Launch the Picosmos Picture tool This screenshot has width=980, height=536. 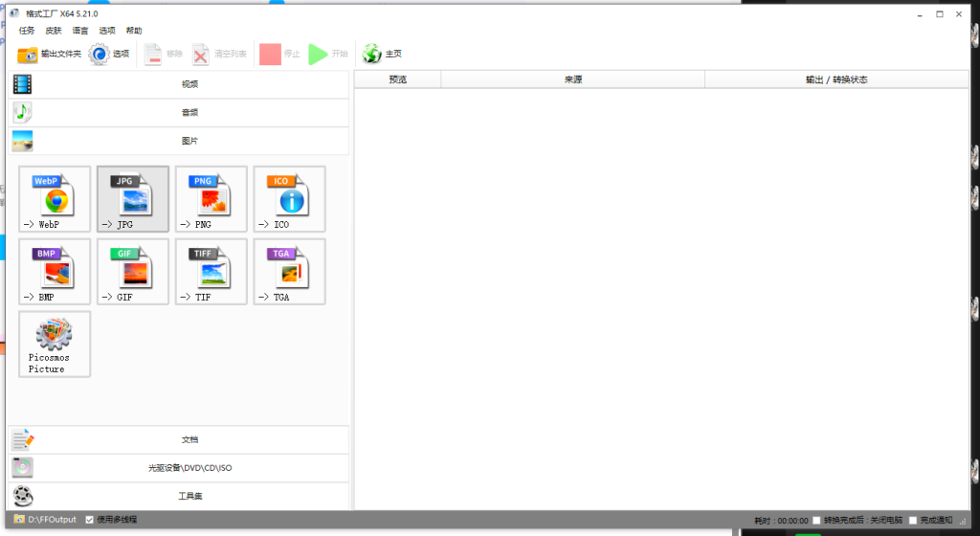pos(55,344)
